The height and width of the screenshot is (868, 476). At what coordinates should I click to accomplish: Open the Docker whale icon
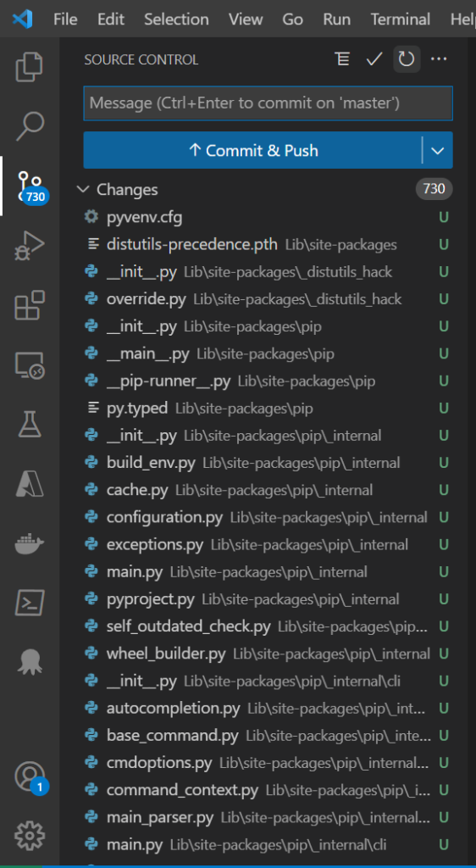click(x=30, y=544)
